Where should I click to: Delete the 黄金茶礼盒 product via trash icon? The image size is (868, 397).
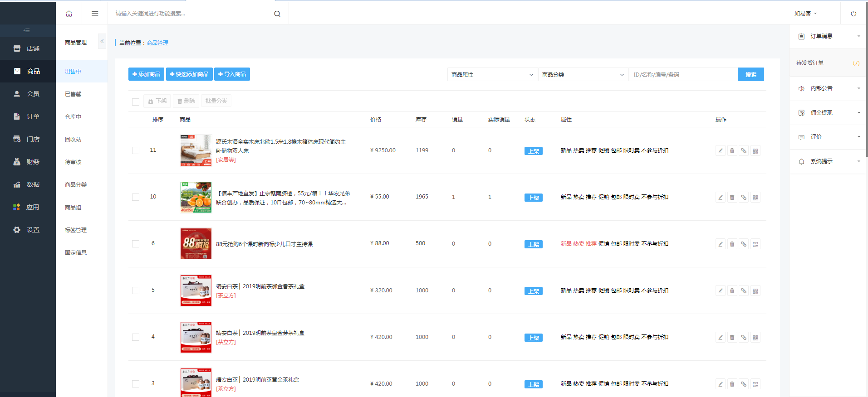point(732,384)
